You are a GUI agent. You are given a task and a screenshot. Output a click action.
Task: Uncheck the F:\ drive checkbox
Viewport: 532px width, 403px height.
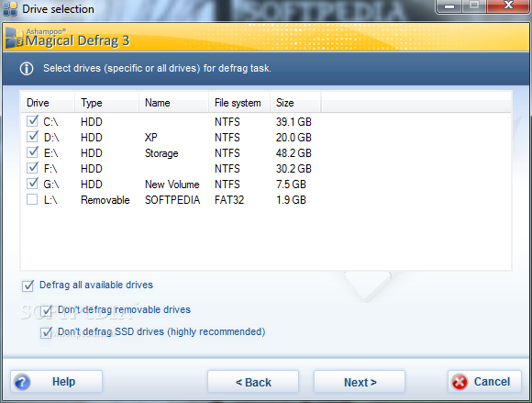(x=32, y=168)
